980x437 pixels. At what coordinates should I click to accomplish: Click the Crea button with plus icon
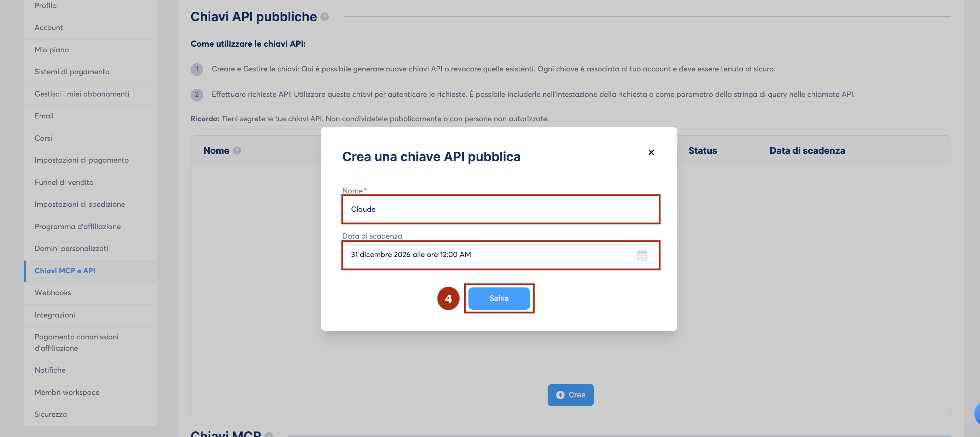click(570, 395)
